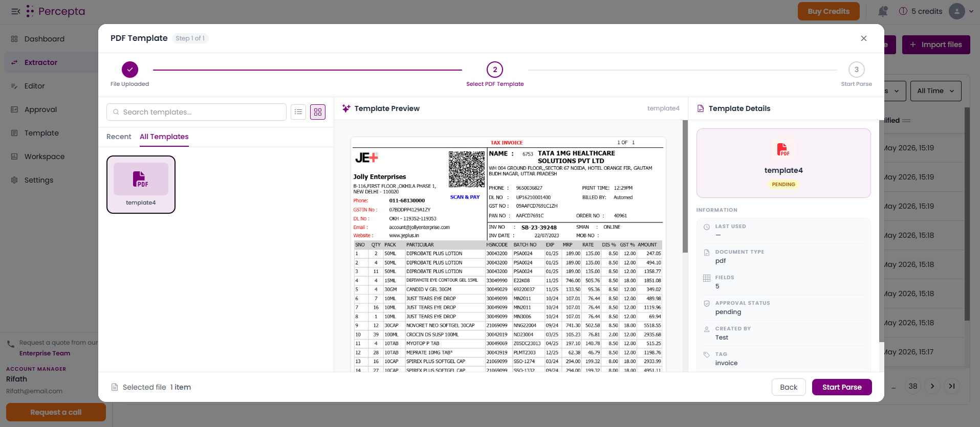Click the red PDF icon in the details card
Image resolution: width=980 pixels, height=427 pixels.
(x=783, y=149)
